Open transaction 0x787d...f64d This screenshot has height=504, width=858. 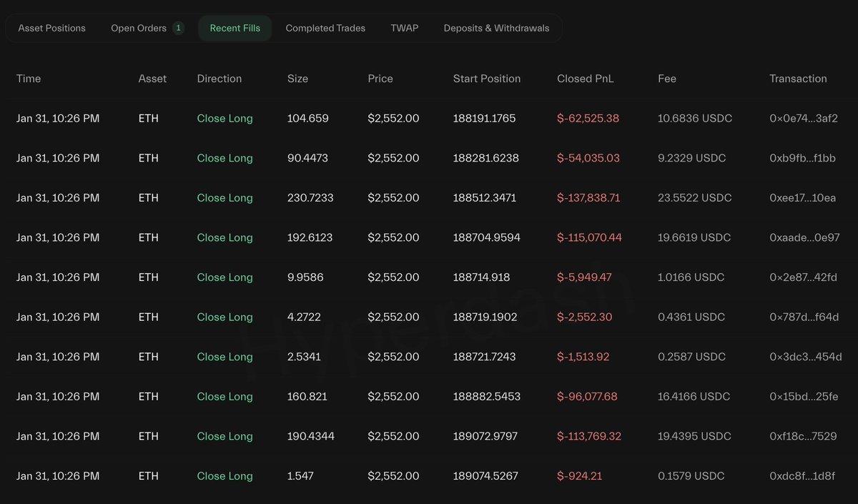click(x=804, y=317)
